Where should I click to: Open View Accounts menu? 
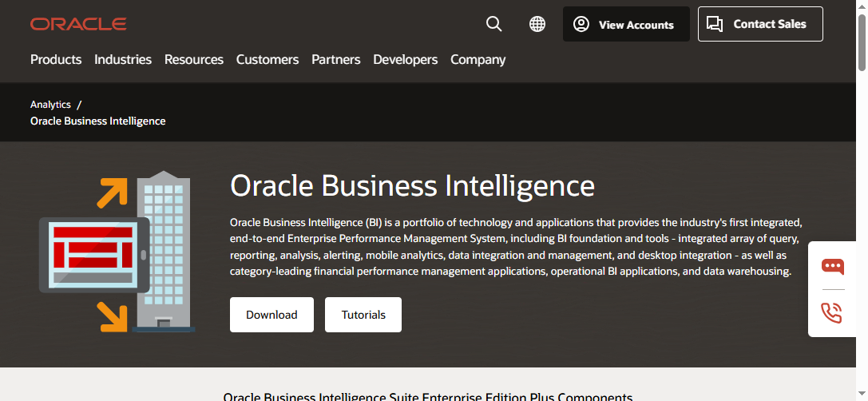[x=626, y=24]
